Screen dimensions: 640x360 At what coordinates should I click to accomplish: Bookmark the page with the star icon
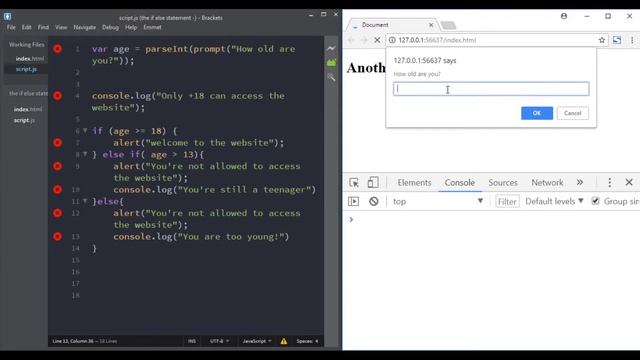602,40
